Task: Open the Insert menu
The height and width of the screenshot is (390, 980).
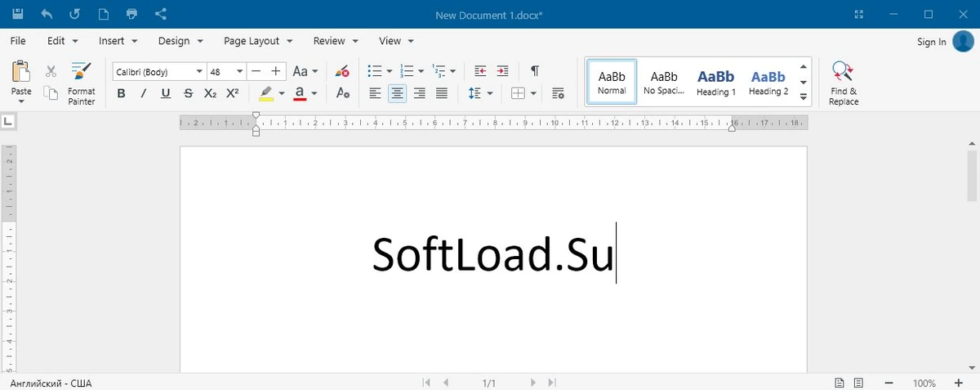Action: tap(118, 41)
